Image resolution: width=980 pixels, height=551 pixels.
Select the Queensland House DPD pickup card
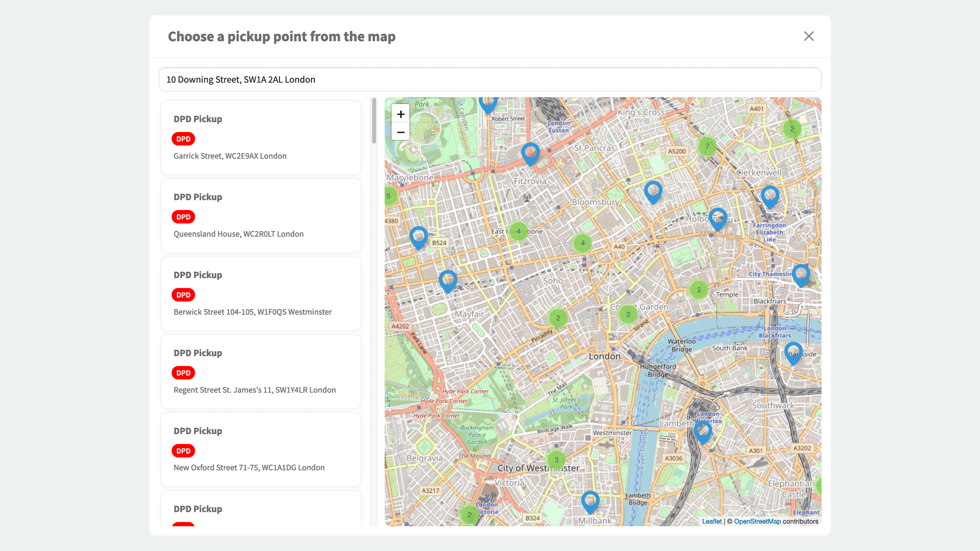coord(261,216)
